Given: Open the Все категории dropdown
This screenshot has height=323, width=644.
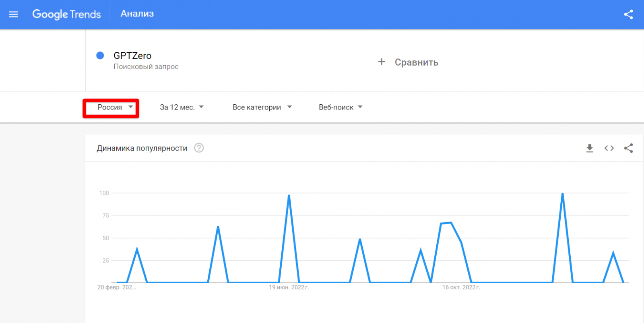Looking at the screenshot, I should click(262, 108).
